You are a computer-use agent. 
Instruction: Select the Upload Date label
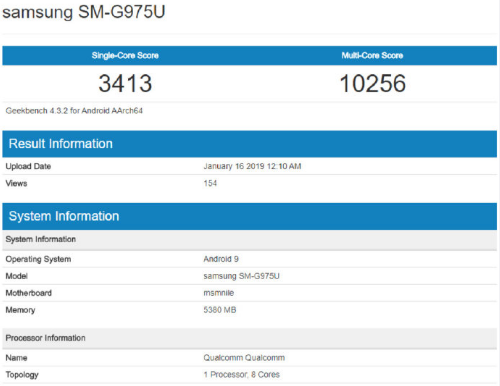pos(28,166)
